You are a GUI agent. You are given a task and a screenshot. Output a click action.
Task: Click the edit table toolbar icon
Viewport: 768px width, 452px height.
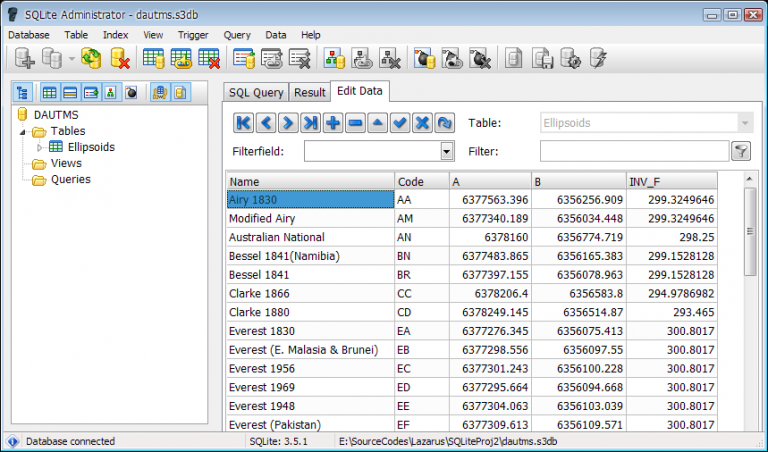(181, 58)
